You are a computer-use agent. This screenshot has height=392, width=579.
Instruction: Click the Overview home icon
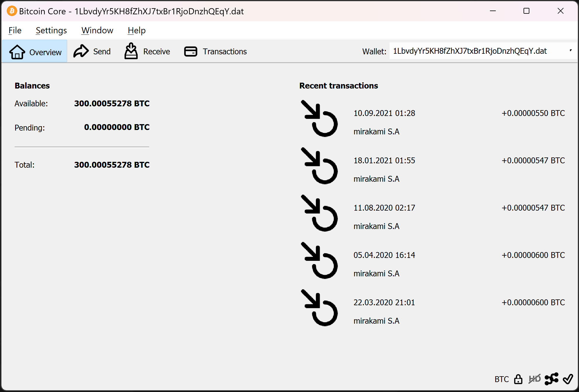[17, 51]
